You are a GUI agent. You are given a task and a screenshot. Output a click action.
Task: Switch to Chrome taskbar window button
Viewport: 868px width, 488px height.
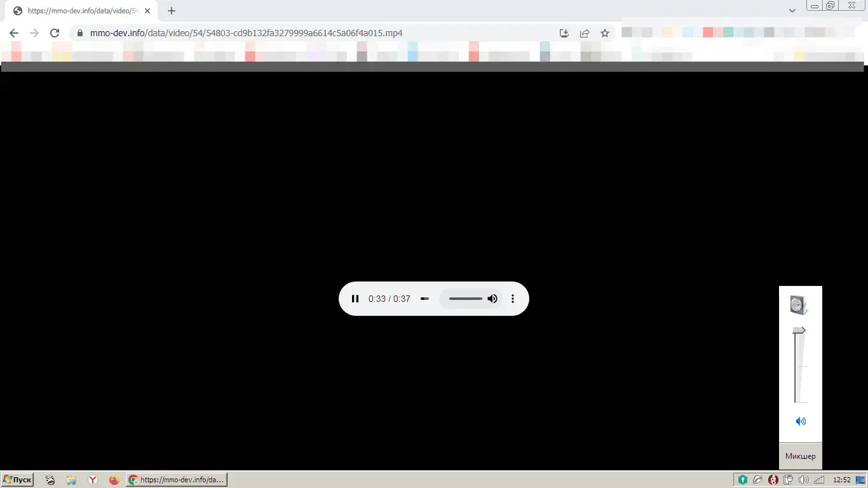point(177,480)
